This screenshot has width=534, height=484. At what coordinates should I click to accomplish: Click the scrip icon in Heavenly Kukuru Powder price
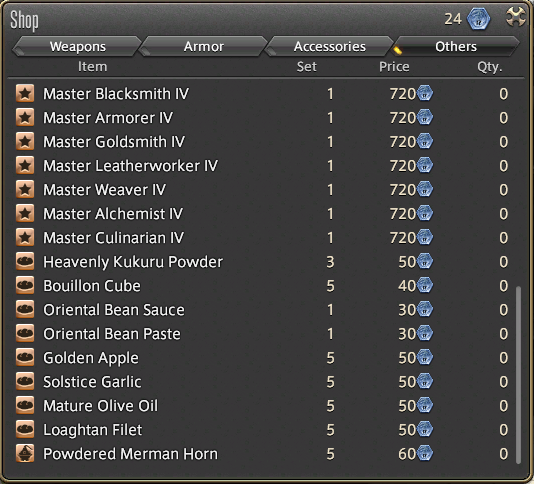[x=425, y=261]
